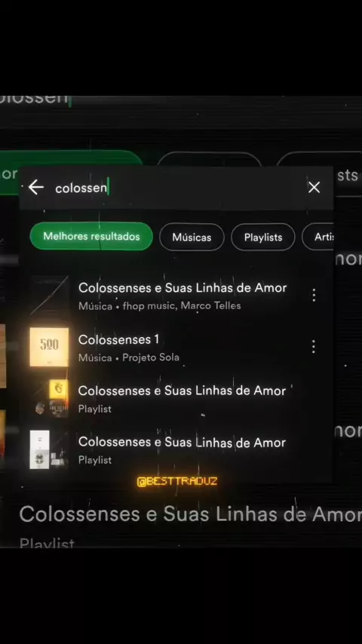Image resolution: width=362 pixels, height=644 pixels.
Task: Select the partially visible Artistas filter chip
Action: coord(318,237)
